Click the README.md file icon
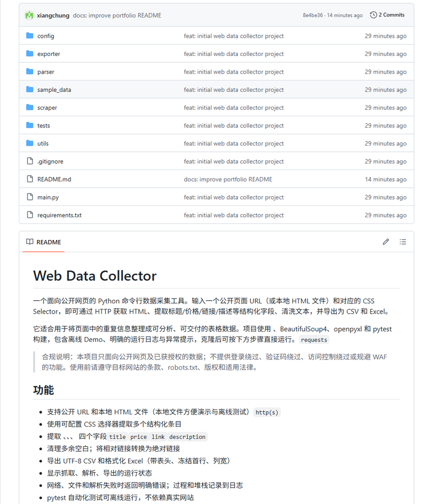This screenshot has height=504, width=427. 30,179
